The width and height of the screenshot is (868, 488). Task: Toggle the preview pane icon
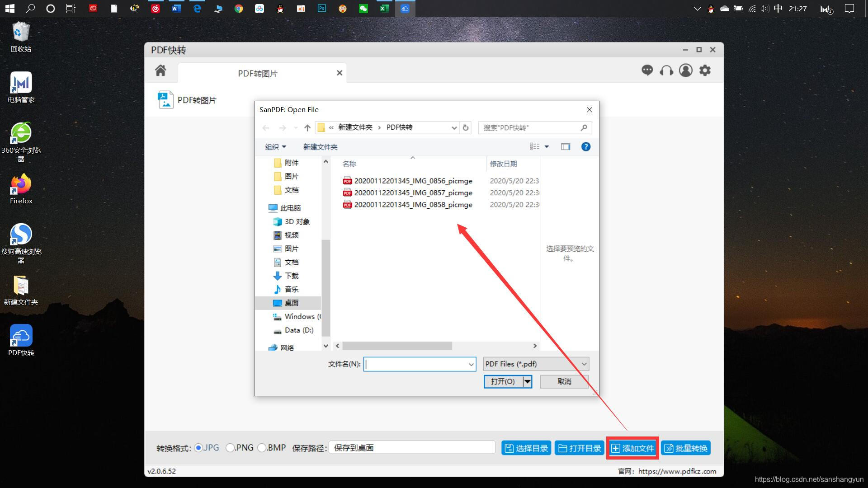566,146
